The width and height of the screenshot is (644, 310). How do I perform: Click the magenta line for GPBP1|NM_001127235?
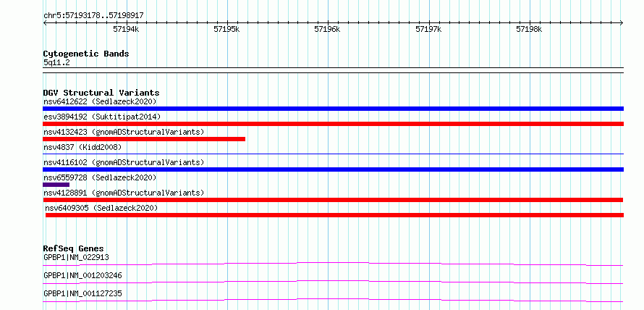tap(333, 300)
